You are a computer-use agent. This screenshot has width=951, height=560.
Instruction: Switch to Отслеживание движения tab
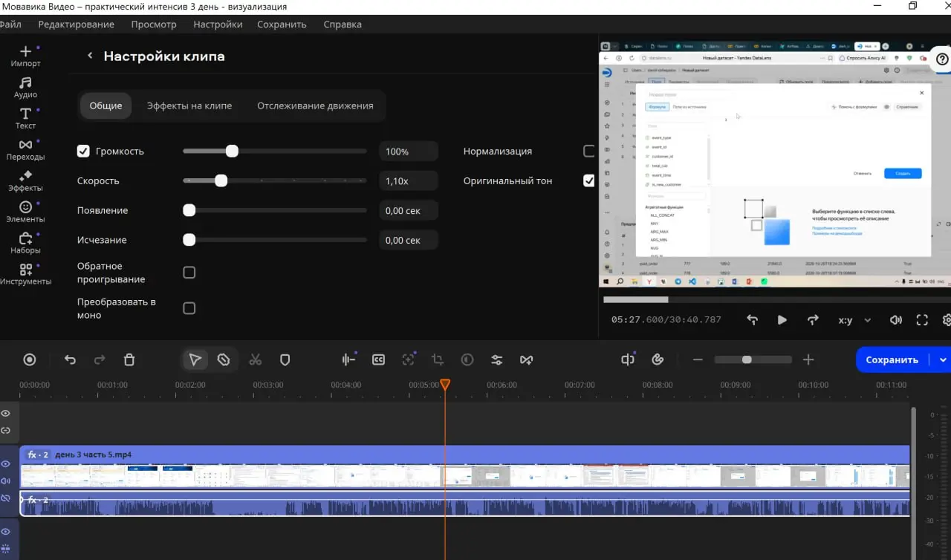(x=315, y=105)
